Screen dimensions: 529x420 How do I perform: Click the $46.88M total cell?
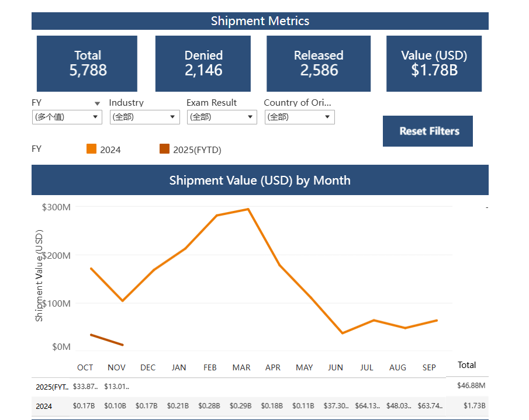tap(471, 386)
